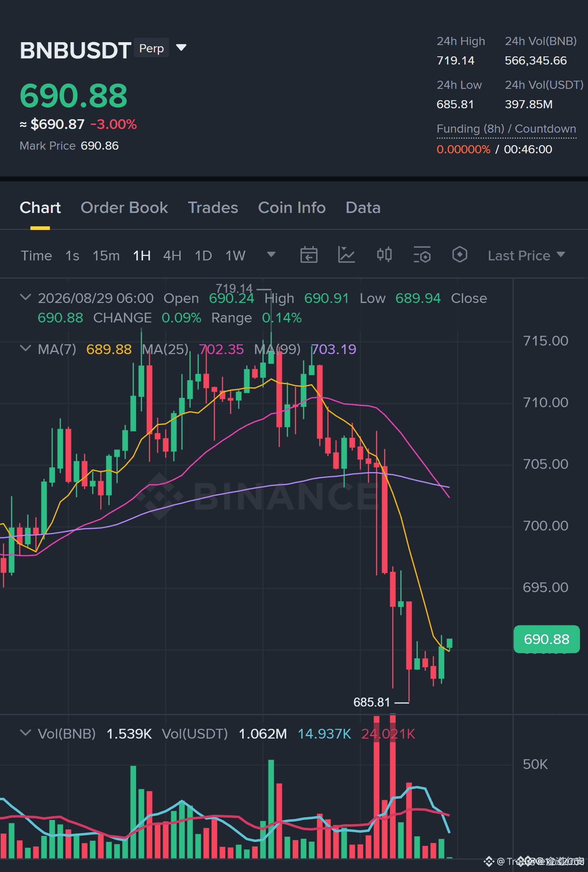The width and height of the screenshot is (588, 872).
Task: Select the 1H interval
Action: tap(142, 256)
